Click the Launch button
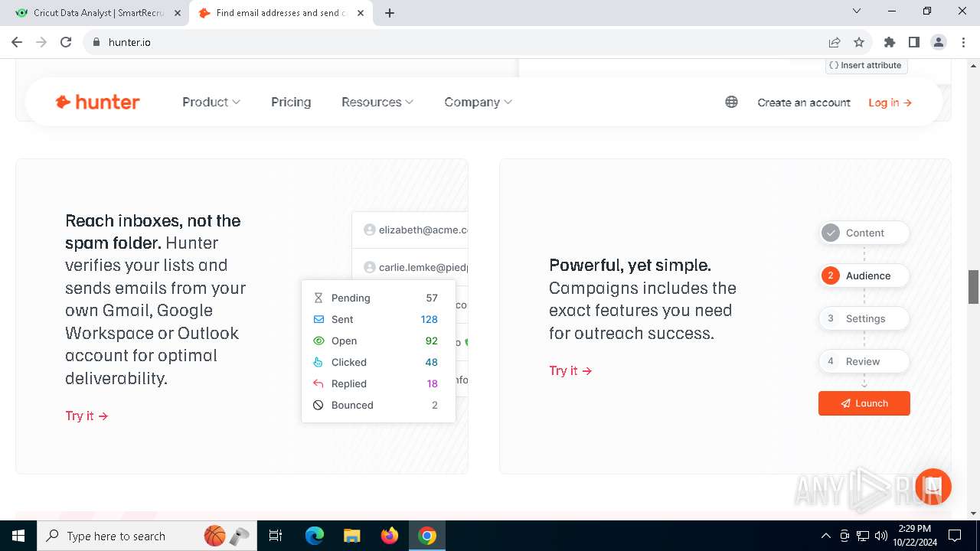Screen dimensions: 980x551 point(864,403)
